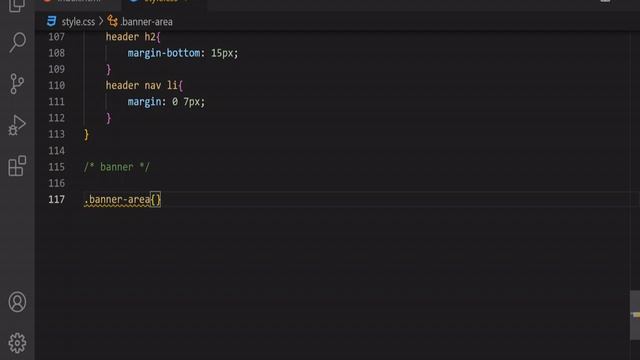Click the .banner-area selector on line 117
Viewport: 640px width, 360px height.
tap(117, 200)
